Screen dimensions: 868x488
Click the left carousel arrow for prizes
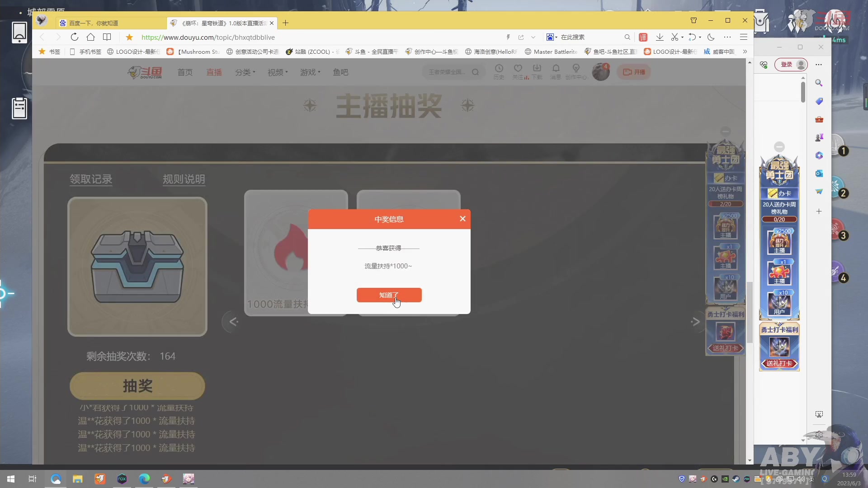(233, 322)
